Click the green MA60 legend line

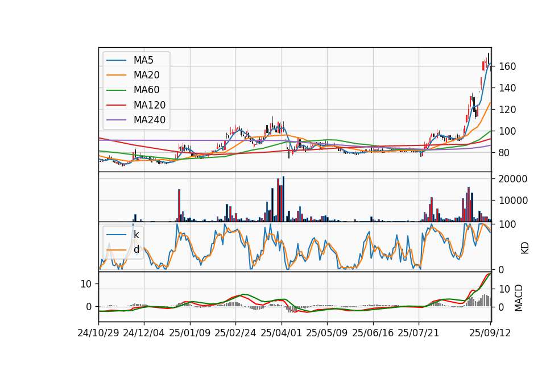(116, 90)
